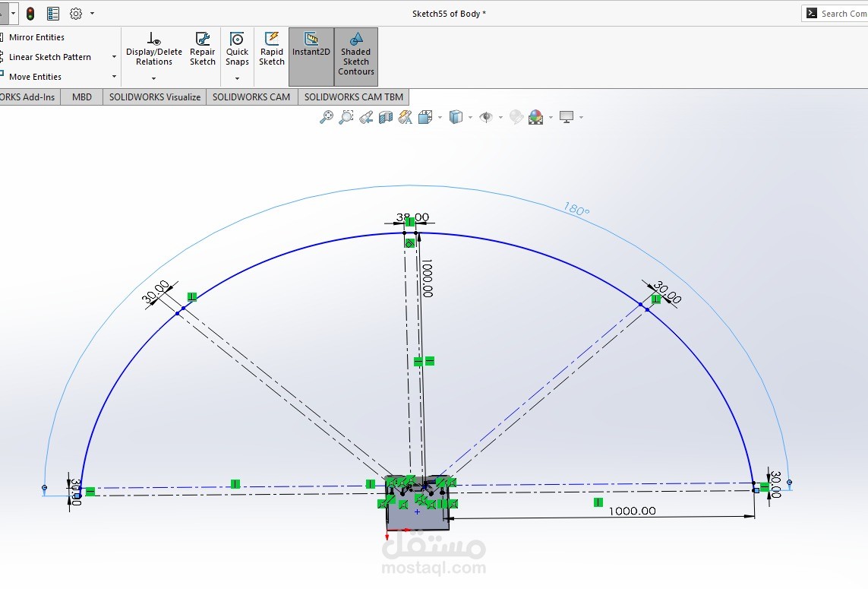The width and height of the screenshot is (868, 589).
Task: Switch to the SOLIDWORKS CAM tab
Action: tap(251, 97)
